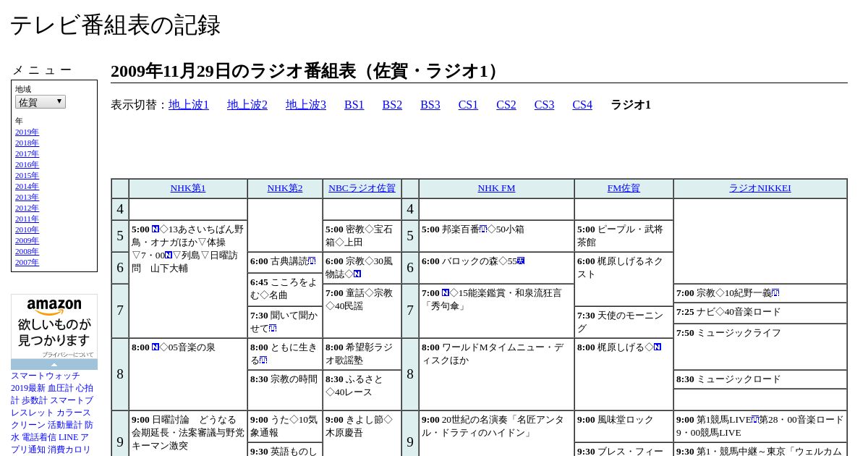Switch to the CS1 listing
Viewport: 868px width, 456px height.
tap(468, 105)
